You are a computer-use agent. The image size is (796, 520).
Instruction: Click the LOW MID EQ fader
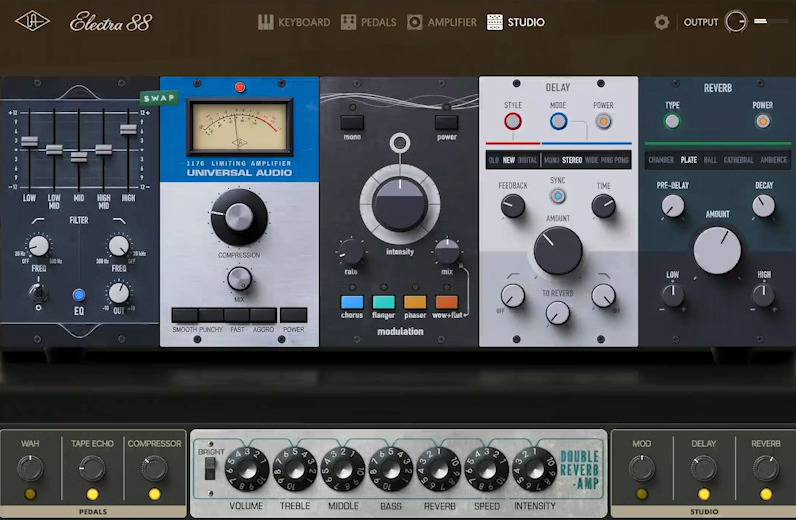[54, 149]
